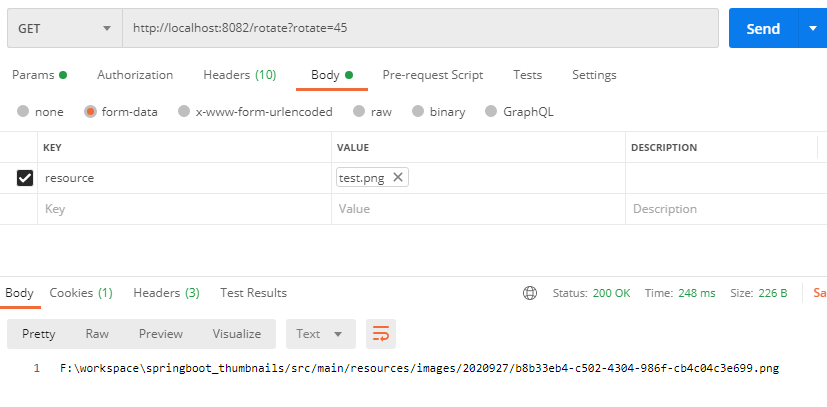Screen dimensions: 827x407
Task: Select the response Body tab
Action: [20, 293]
